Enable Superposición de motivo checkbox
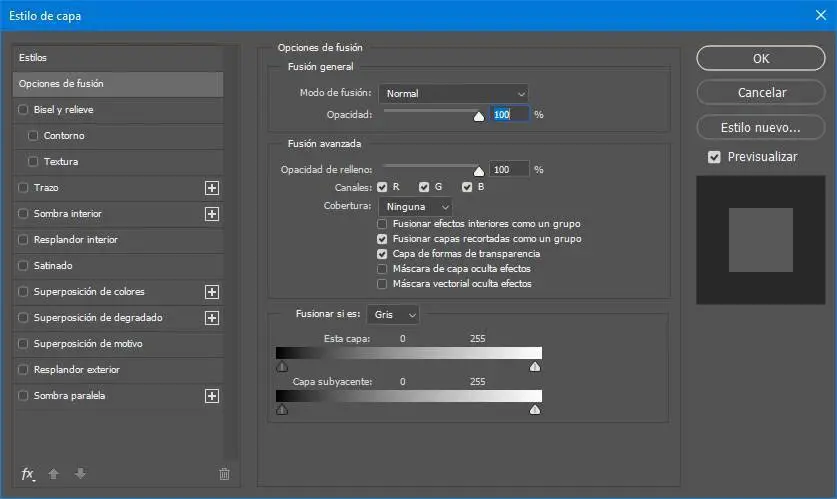This screenshot has width=837, height=499. tap(23, 344)
